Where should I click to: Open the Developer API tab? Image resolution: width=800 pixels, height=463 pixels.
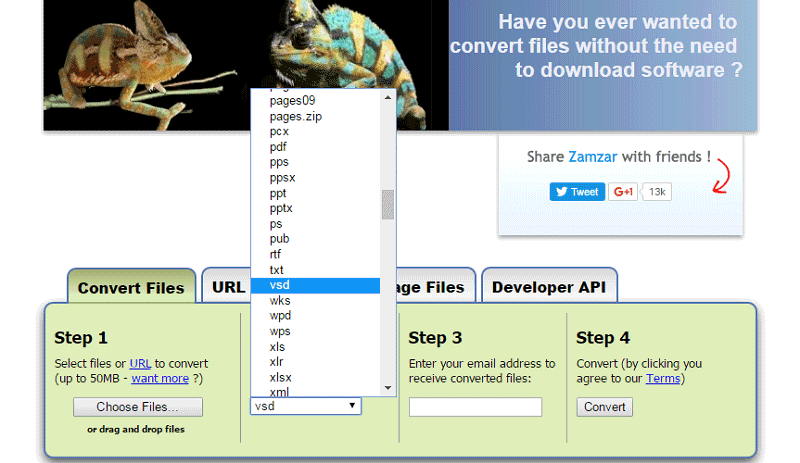[549, 287]
